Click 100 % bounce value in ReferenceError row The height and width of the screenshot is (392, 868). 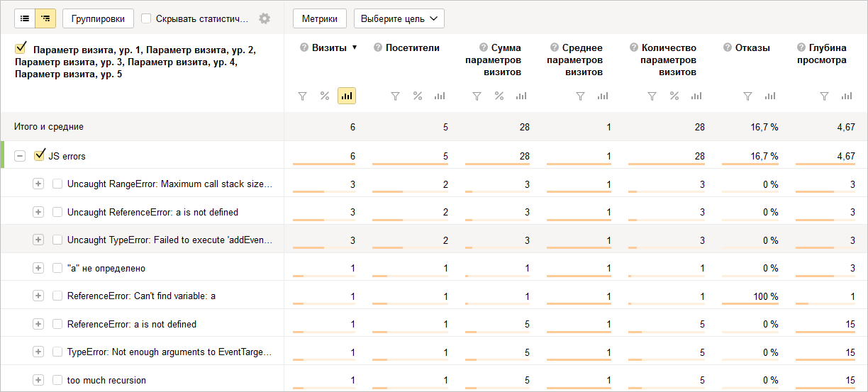(766, 296)
